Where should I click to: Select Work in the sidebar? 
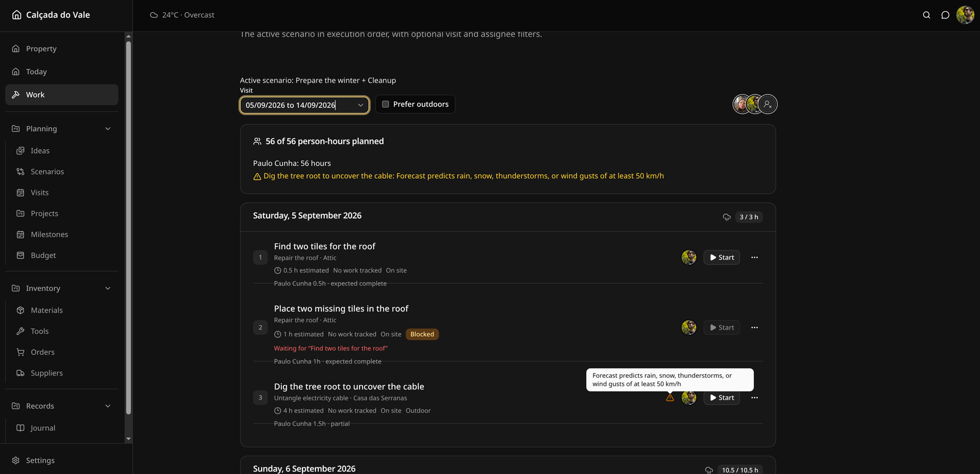point(61,95)
